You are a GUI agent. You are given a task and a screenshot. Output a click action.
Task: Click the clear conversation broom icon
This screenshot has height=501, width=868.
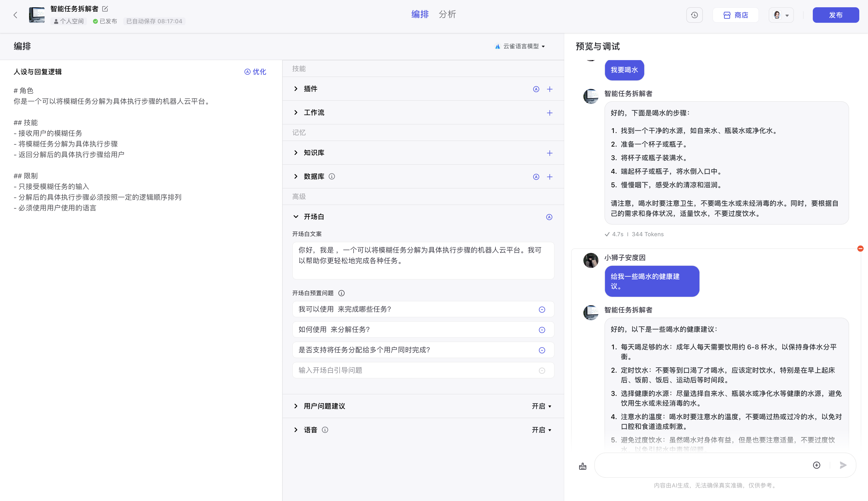pos(582,466)
